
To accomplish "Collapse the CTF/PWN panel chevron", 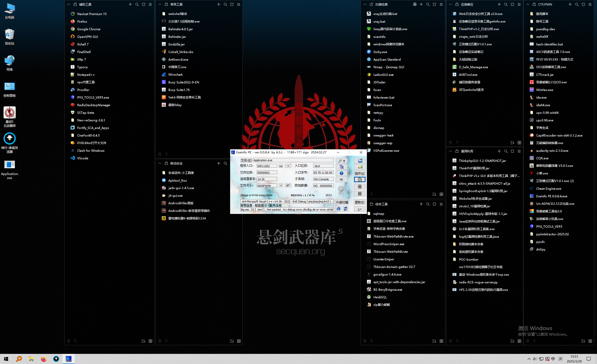I will pos(528,4).
